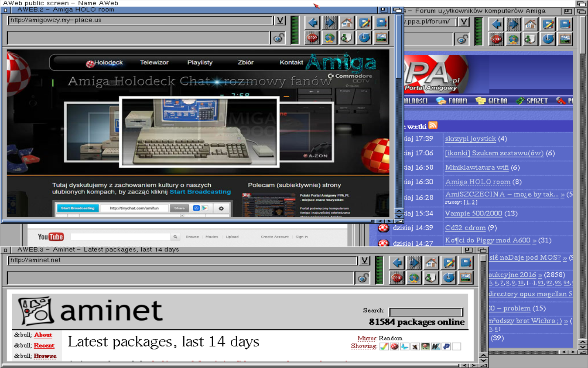Stop loading in the PPA Forum window
Viewport: 588px width, 368px height.
497,39
